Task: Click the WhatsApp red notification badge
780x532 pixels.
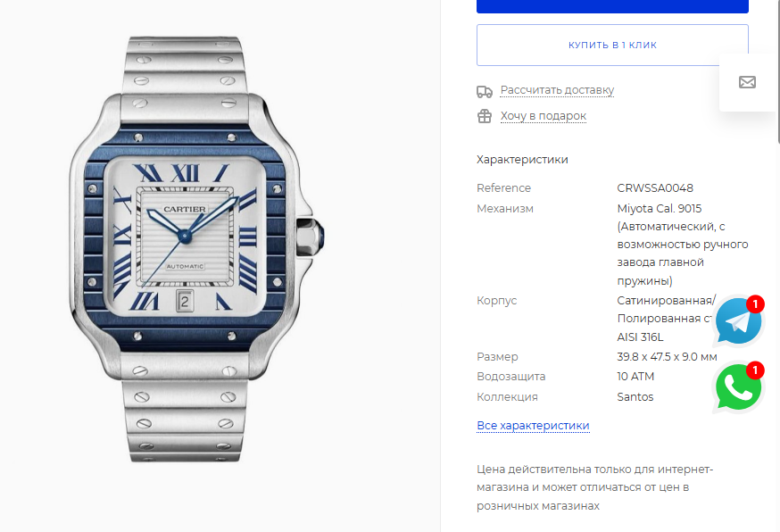Action: click(755, 370)
